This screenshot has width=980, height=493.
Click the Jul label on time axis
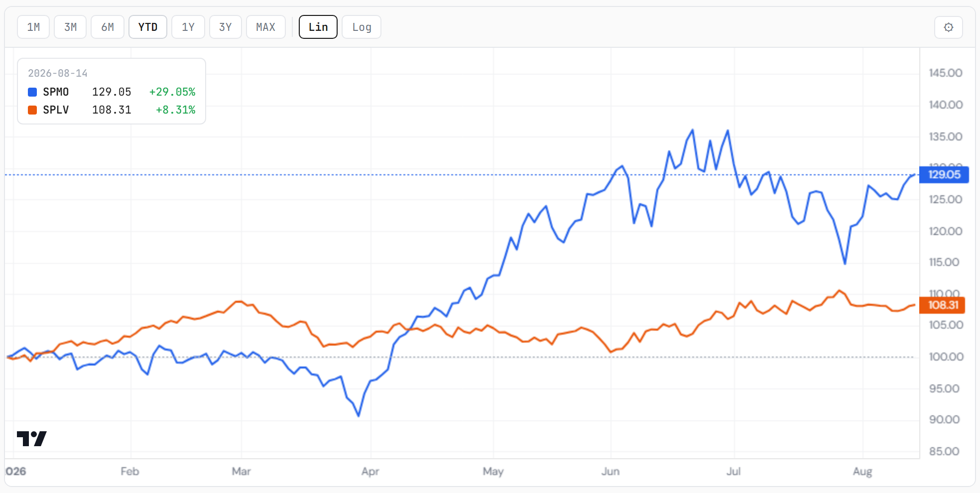click(x=734, y=471)
